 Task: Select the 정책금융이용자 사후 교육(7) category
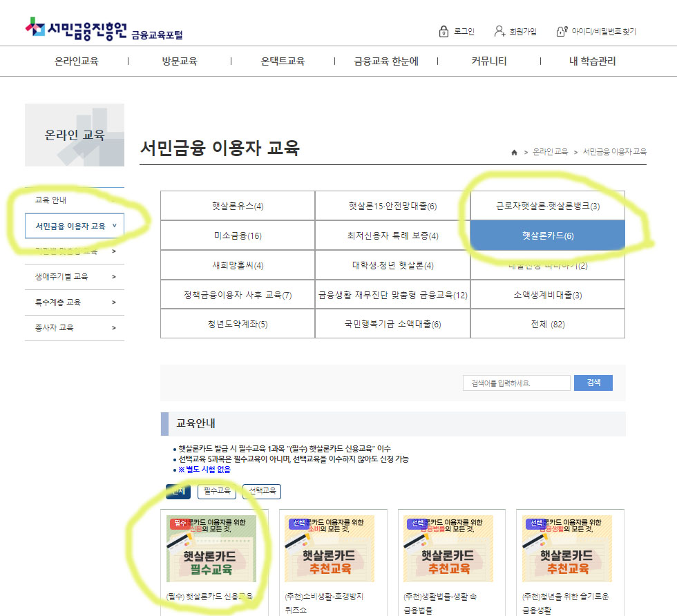pos(238,295)
